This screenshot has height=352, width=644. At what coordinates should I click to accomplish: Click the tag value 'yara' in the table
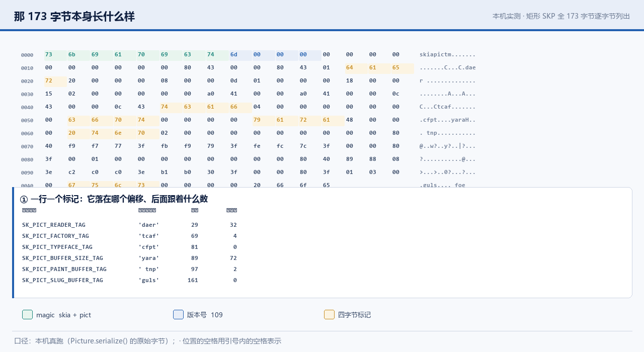click(x=149, y=258)
